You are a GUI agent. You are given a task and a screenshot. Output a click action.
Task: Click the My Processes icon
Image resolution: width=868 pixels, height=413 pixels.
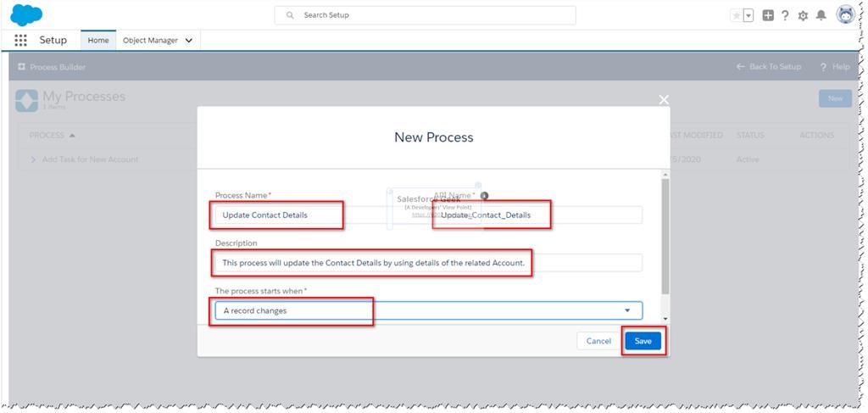point(26,101)
